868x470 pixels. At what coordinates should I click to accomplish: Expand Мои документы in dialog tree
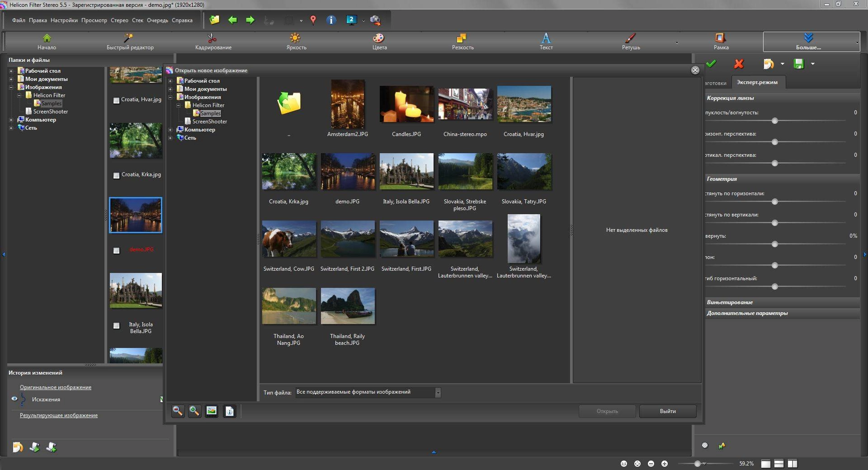click(170, 89)
